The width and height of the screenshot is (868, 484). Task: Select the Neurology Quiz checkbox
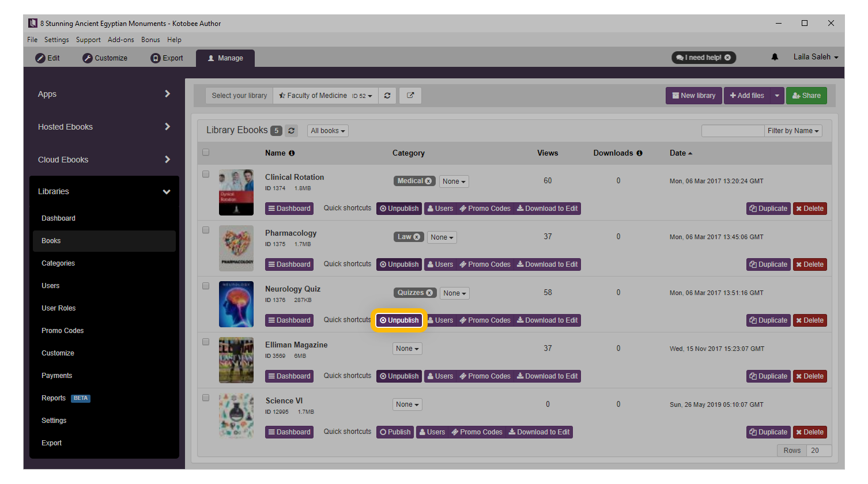click(206, 286)
